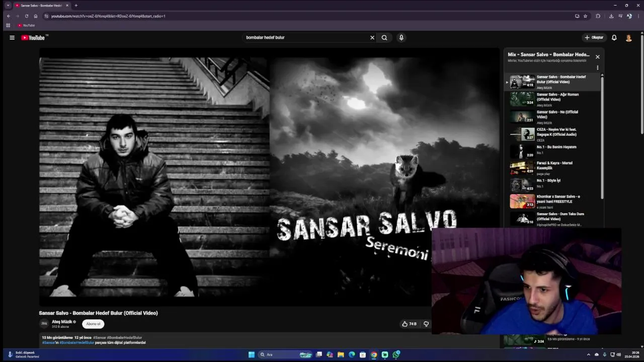Viewport: 644px width, 362px height.
Task: Play Sansar Salvo - Ağır Roman from playlist
Action: (552, 99)
